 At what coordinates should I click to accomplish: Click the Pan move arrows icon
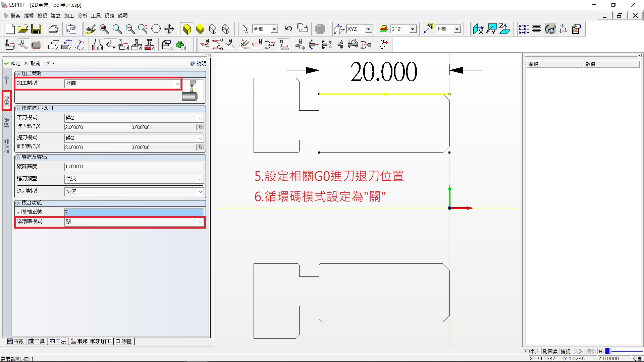[169, 29]
